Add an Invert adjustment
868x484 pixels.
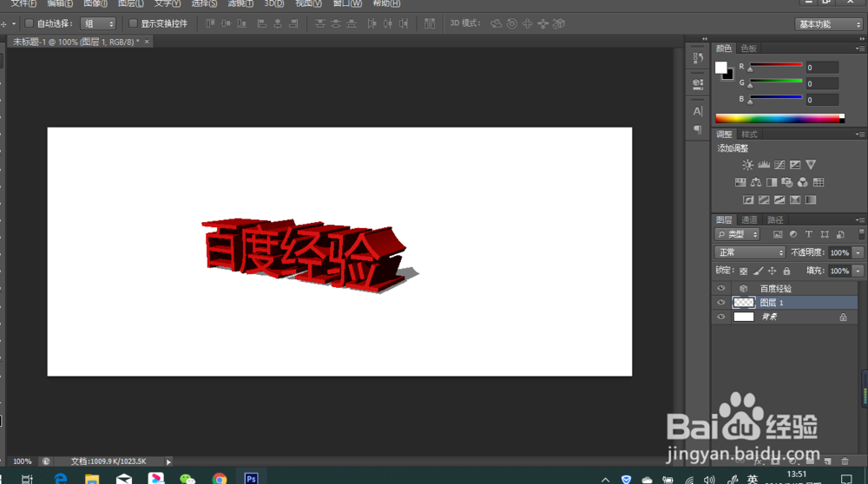748,199
